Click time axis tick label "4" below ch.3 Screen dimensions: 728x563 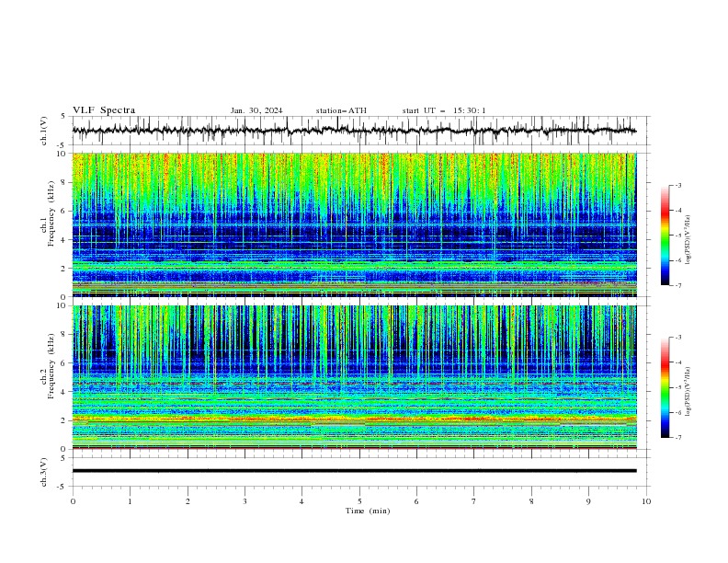pos(301,501)
